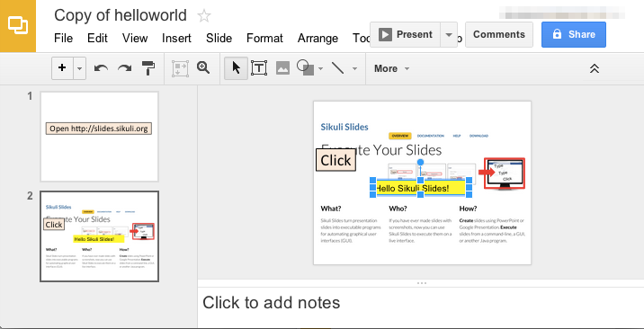The image size is (644, 329).
Task: Click the notes panel divider dots
Action: click(x=422, y=283)
